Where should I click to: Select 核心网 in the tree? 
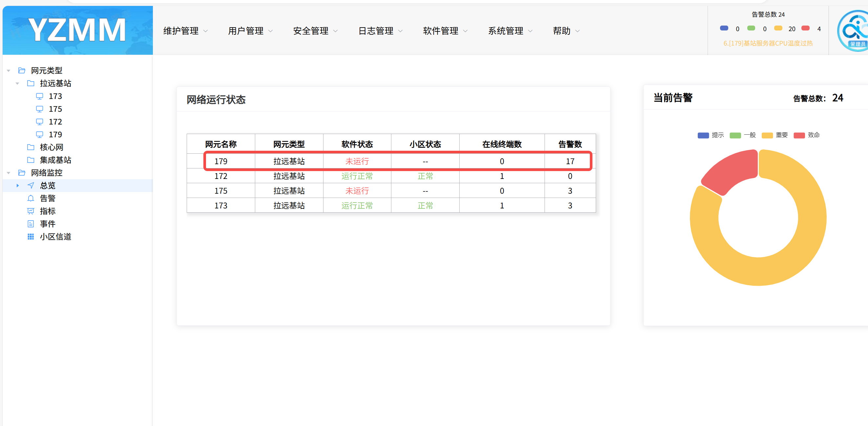click(52, 147)
